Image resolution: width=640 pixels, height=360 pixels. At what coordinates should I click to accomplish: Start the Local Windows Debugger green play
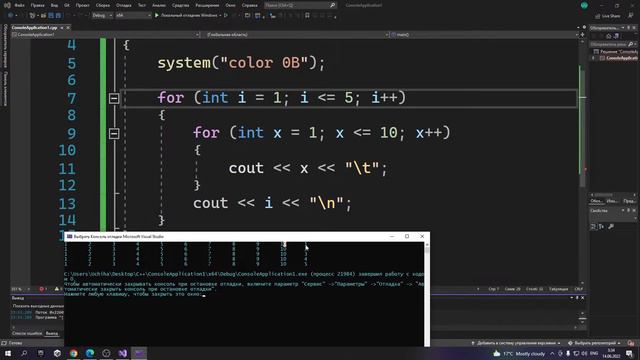coord(157,16)
